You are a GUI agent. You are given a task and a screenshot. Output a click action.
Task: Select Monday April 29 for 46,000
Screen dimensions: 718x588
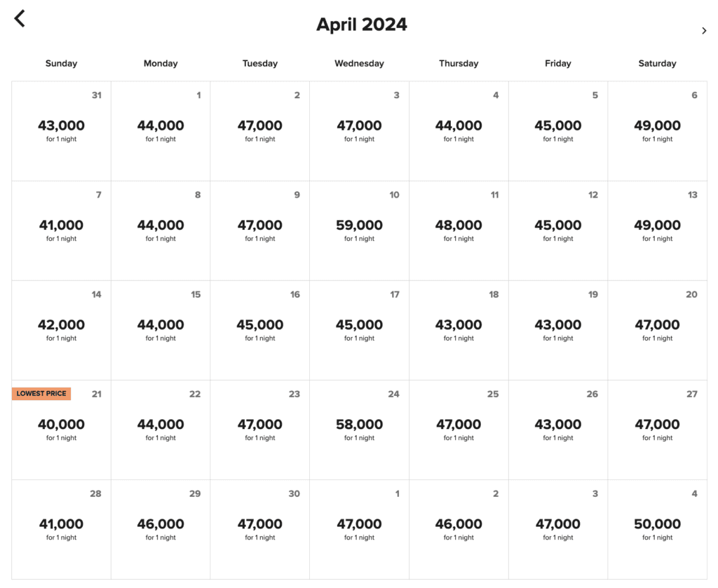pyautogui.click(x=161, y=528)
